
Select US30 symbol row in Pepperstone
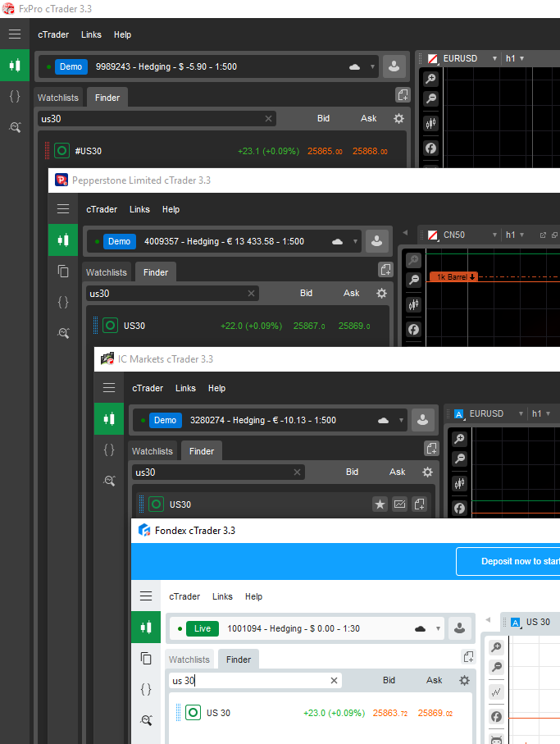click(x=238, y=326)
